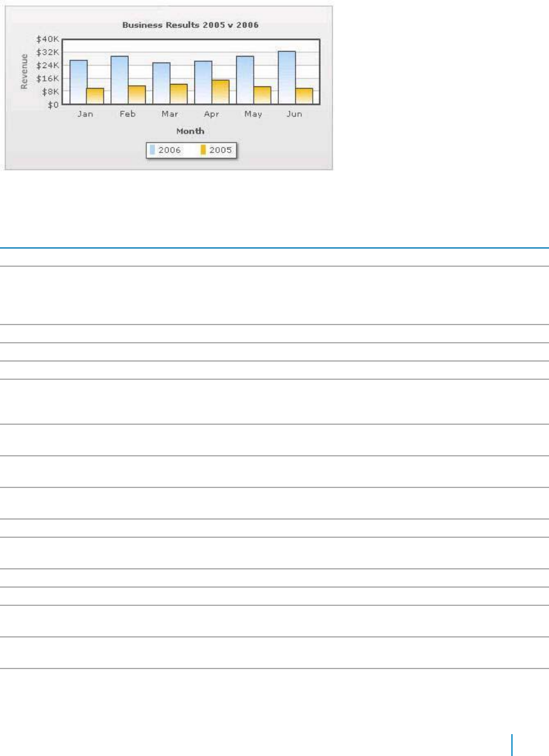
Task: Click the orange 2005 bar for Jan
Action: [x=95, y=96]
